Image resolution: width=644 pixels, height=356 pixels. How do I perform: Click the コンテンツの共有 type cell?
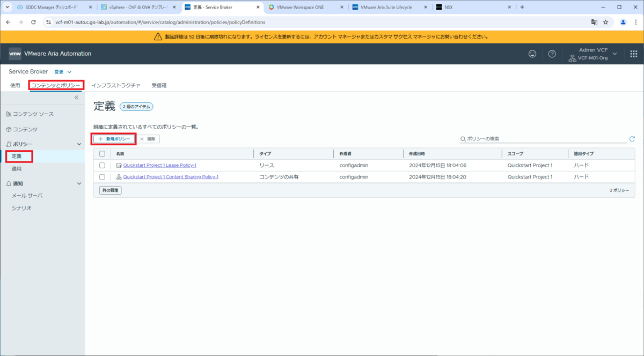(279, 177)
